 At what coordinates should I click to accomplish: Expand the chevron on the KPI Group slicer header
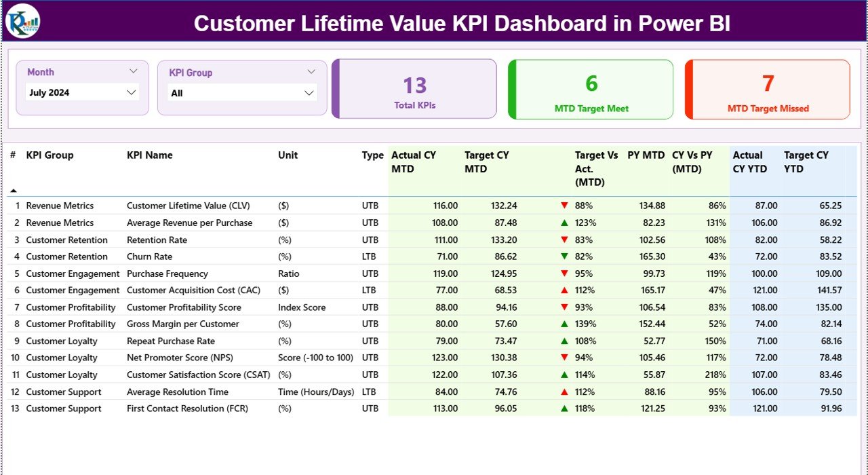(311, 71)
